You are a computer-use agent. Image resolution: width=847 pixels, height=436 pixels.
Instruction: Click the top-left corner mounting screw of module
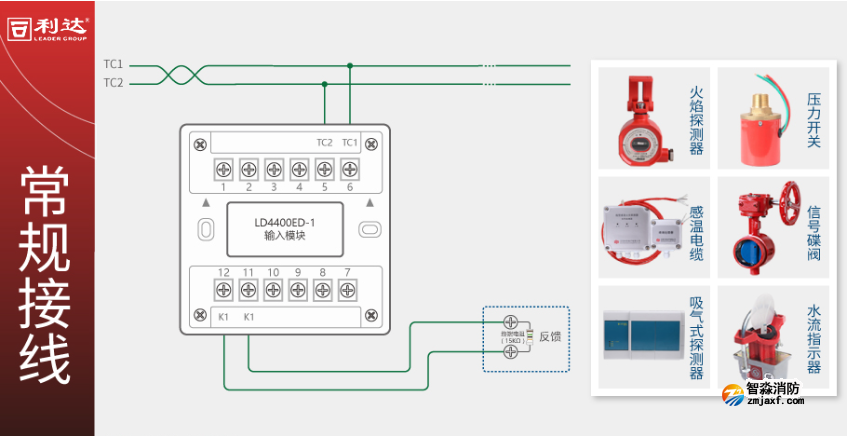point(198,142)
